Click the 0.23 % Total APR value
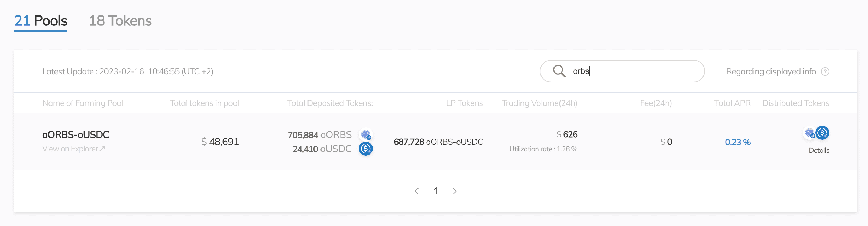Viewport: 868px width, 226px height. point(738,142)
